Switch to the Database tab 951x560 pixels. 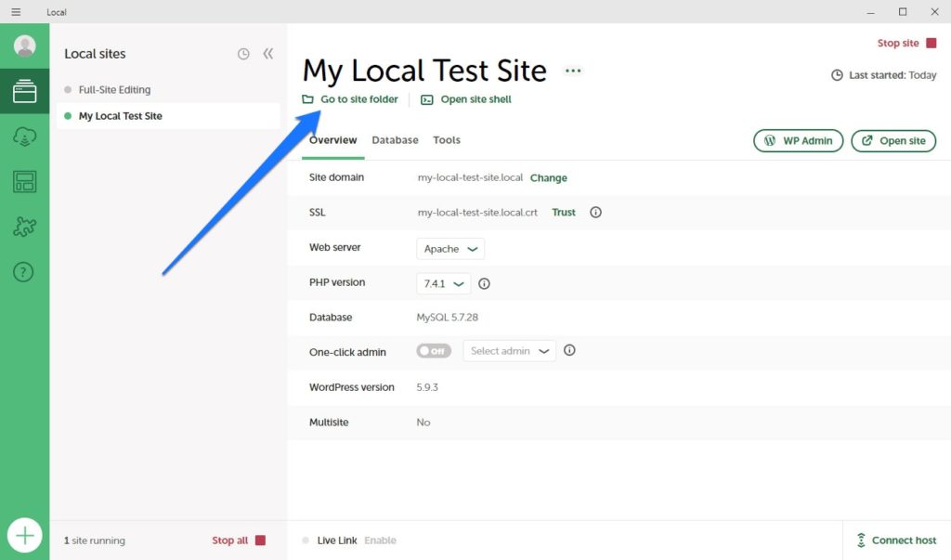point(395,140)
